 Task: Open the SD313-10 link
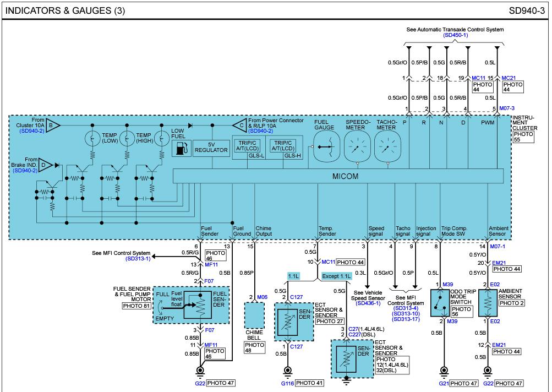tap(406, 314)
